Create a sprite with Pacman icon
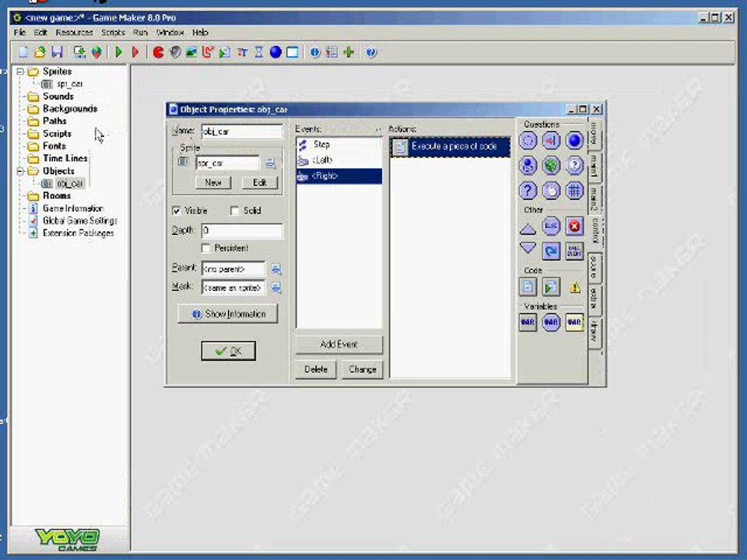 click(158, 52)
